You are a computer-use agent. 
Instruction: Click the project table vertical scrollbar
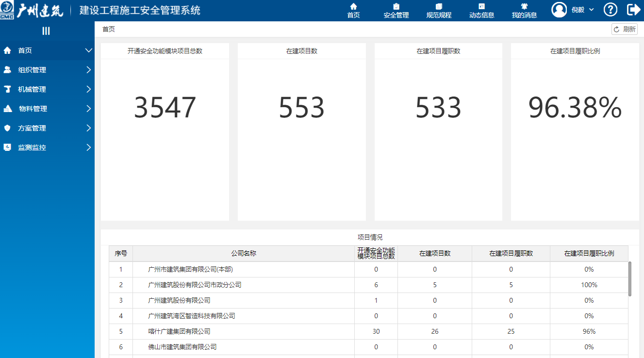(630, 279)
